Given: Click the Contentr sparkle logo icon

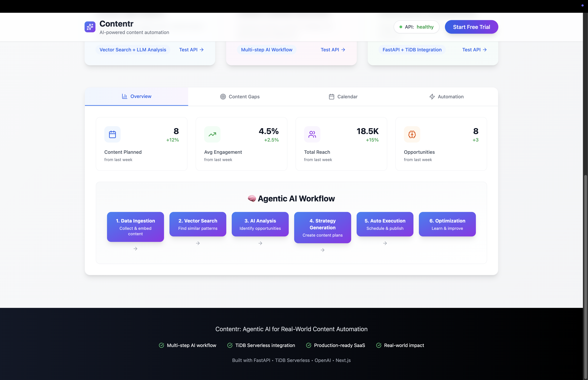Looking at the screenshot, I should coord(90,27).
